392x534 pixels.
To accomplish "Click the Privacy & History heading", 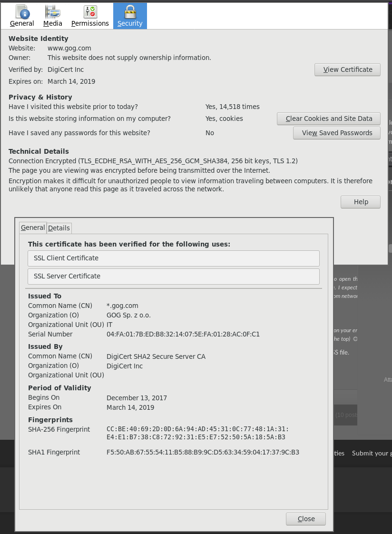I will coord(40,97).
